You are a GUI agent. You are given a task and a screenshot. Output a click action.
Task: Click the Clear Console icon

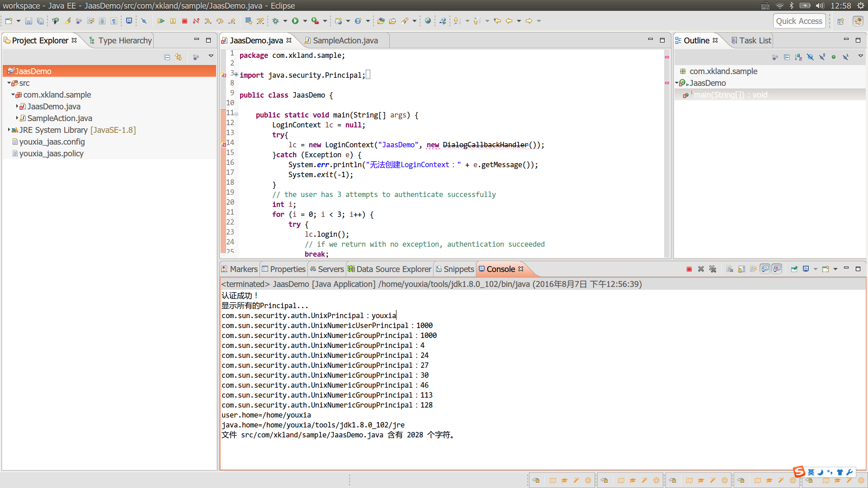[x=730, y=269]
